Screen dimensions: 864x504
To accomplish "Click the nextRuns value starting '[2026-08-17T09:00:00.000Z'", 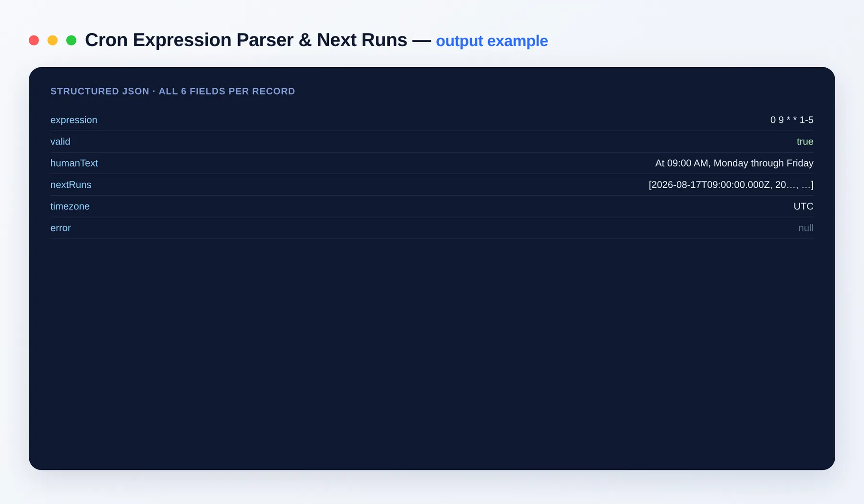I will point(731,185).
